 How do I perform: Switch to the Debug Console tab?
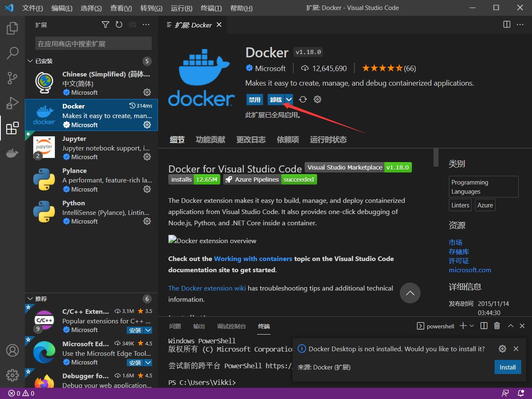click(x=232, y=326)
